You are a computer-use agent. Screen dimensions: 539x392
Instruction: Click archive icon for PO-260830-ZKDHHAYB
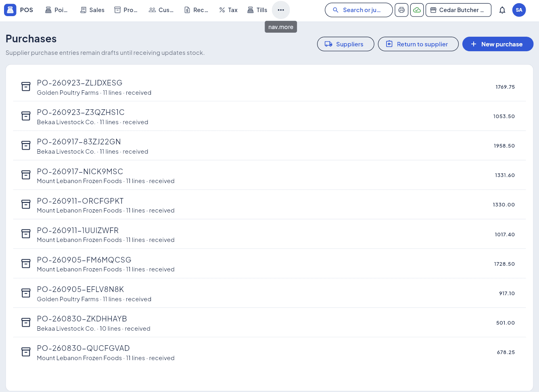pyautogui.click(x=26, y=323)
